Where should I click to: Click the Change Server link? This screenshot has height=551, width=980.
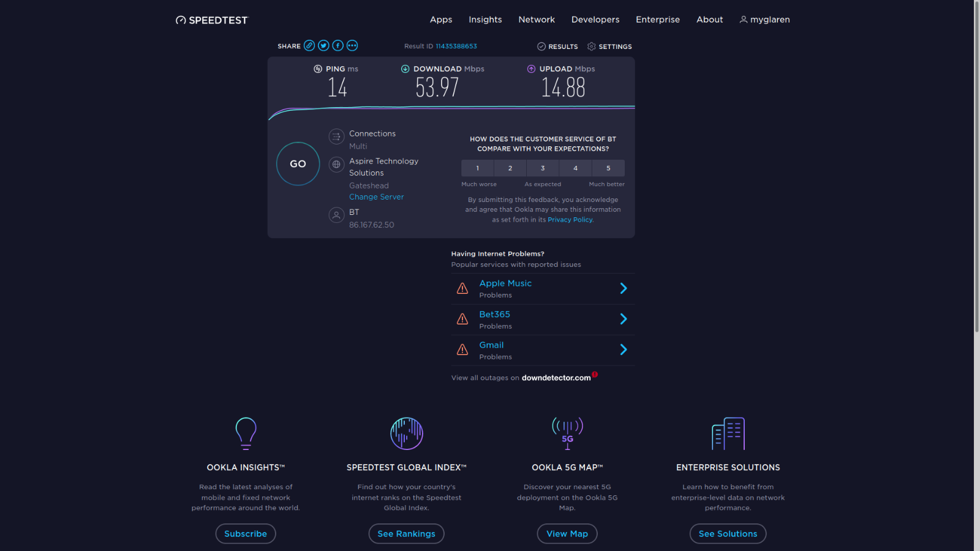[377, 197]
